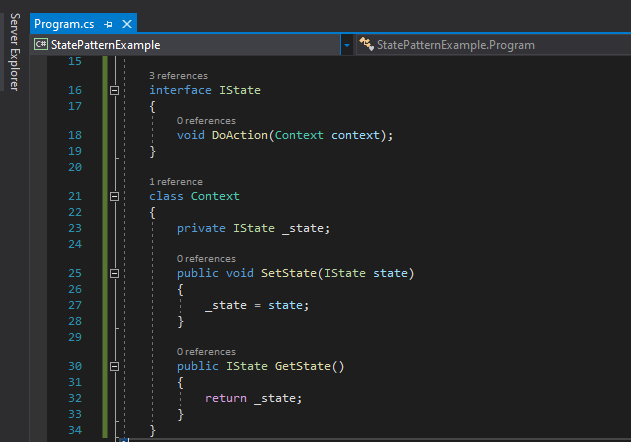This screenshot has width=631, height=442.
Task: Collapse the class Context block
Action: click(x=114, y=196)
